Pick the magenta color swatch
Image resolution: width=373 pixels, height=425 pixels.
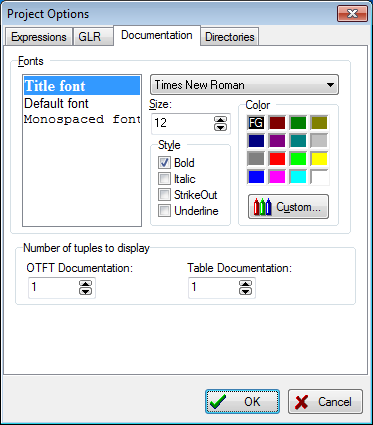point(277,177)
